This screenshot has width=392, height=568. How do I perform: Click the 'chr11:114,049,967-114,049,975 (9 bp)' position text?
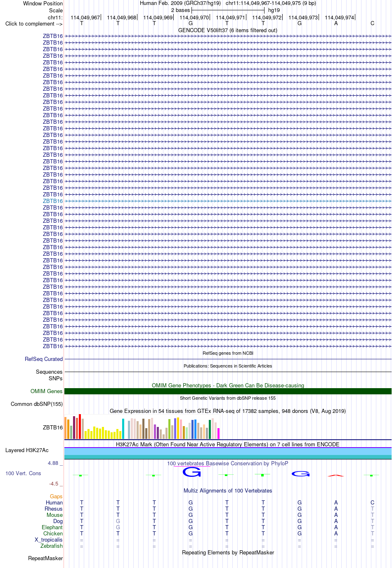pyautogui.click(x=271, y=3)
